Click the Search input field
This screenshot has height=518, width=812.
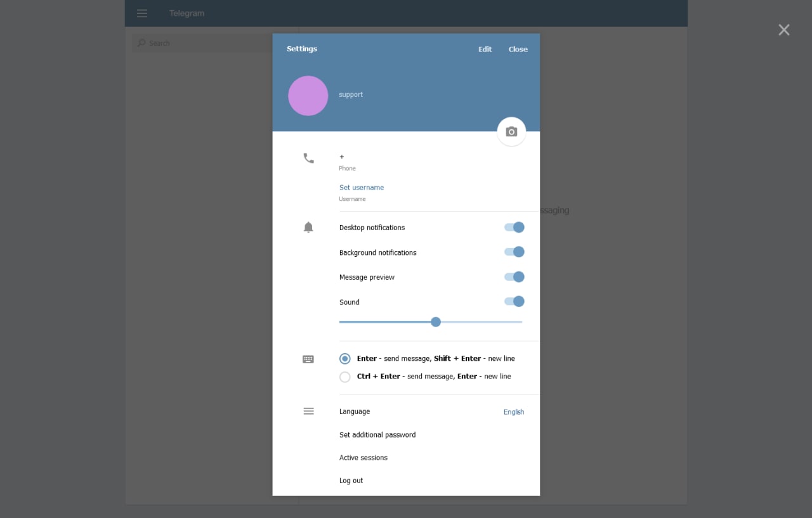pyautogui.click(x=213, y=43)
